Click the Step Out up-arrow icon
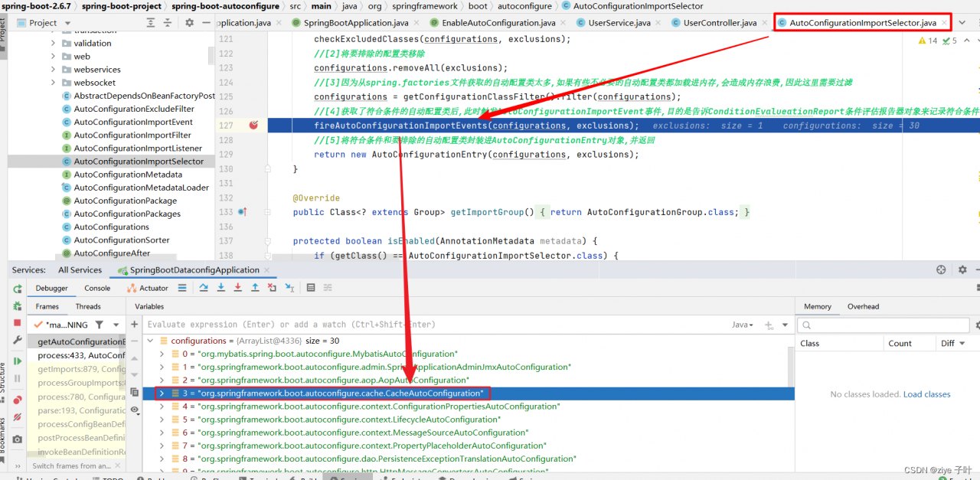980x480 pixels. pos(255,288)
